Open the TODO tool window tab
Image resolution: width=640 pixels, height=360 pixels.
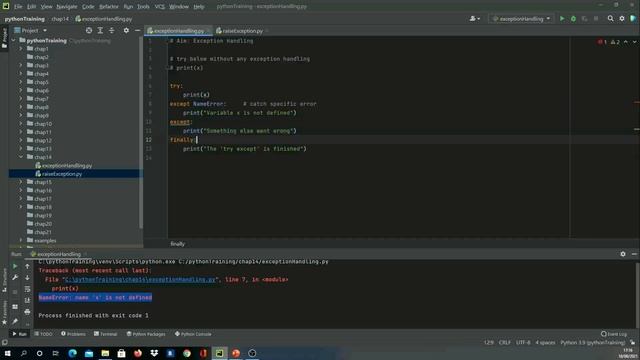(x=43, y=334)
